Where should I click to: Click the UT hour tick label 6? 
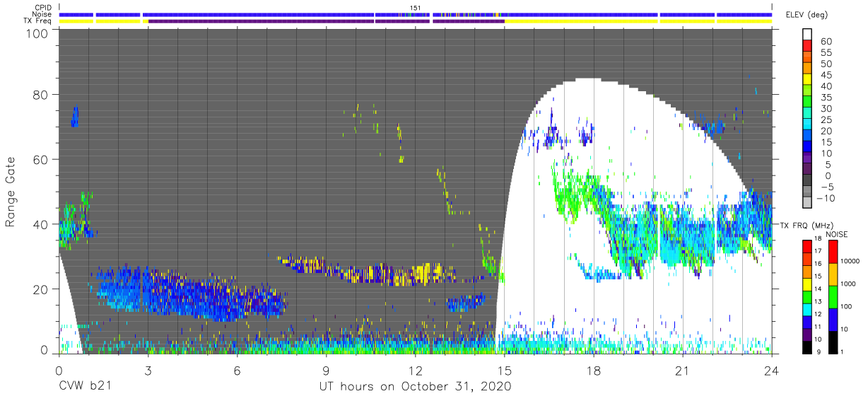point(237,370)
